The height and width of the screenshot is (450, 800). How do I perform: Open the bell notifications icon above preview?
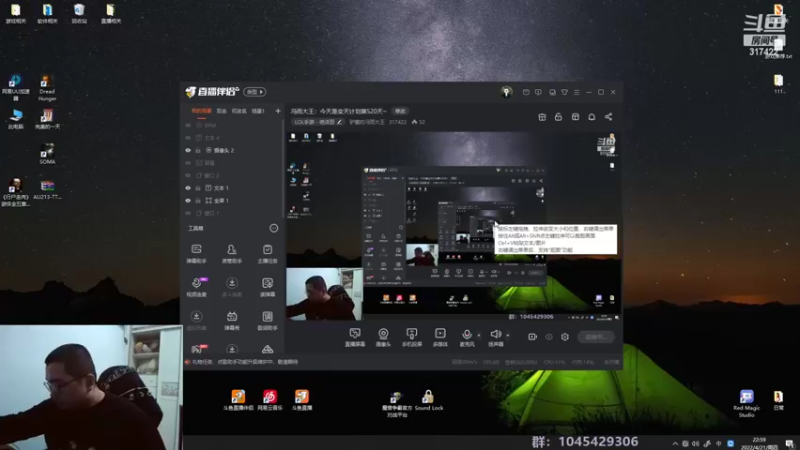[x=591, y=117]
